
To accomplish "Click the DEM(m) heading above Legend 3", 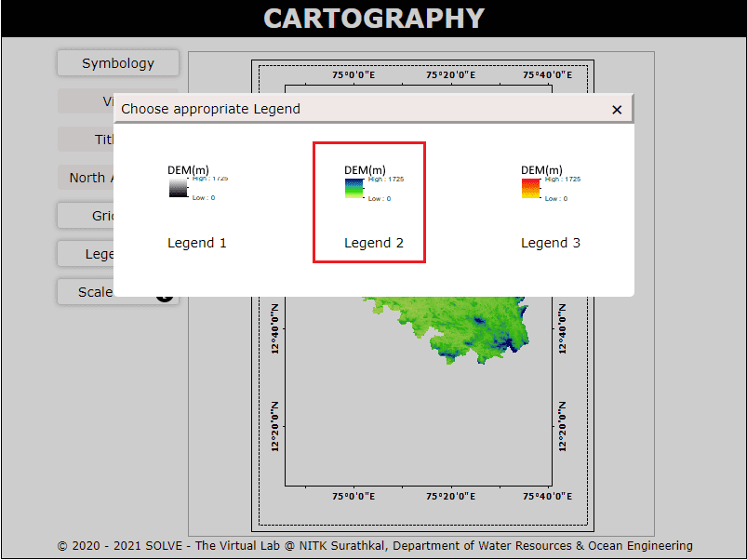I will coord(541,169).
